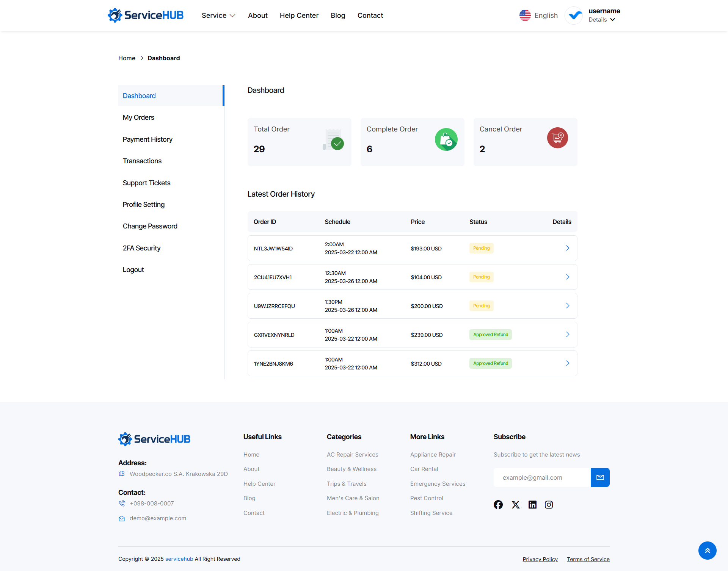Viewport: 728px width, 571px height.
Task: Open the Privacy Policy link
Action: [540, 559]
